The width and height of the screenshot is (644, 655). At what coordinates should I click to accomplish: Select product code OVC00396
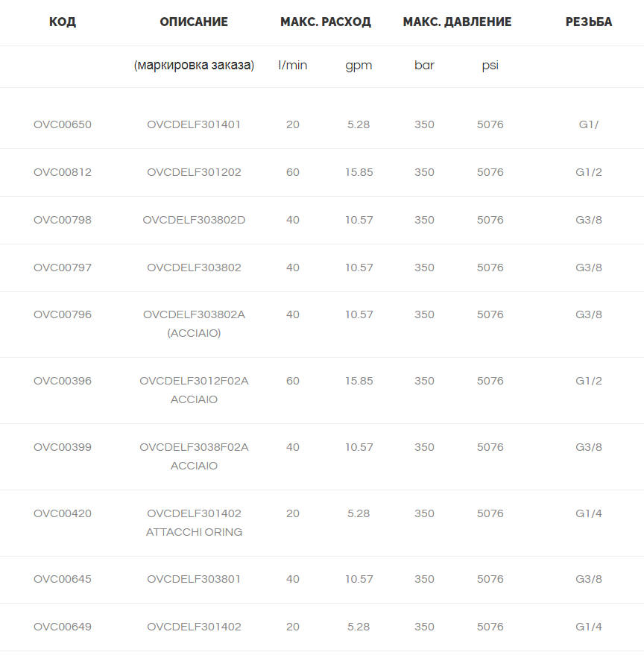(x=63, y=381)
